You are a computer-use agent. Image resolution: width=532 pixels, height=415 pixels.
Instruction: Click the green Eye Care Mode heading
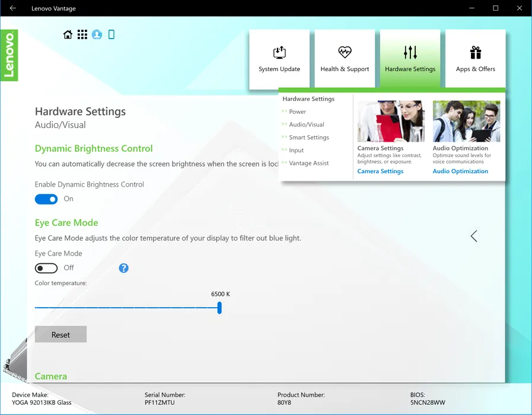pos(66,223)
